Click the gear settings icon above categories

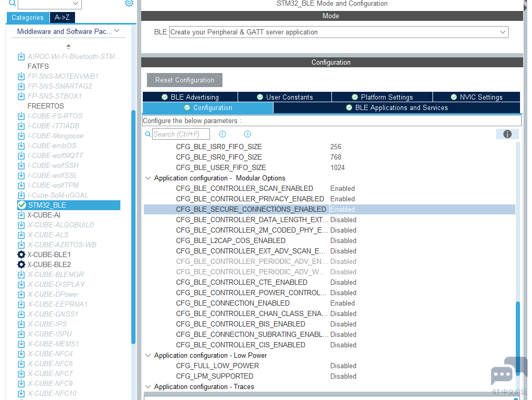tap(129, 3)
